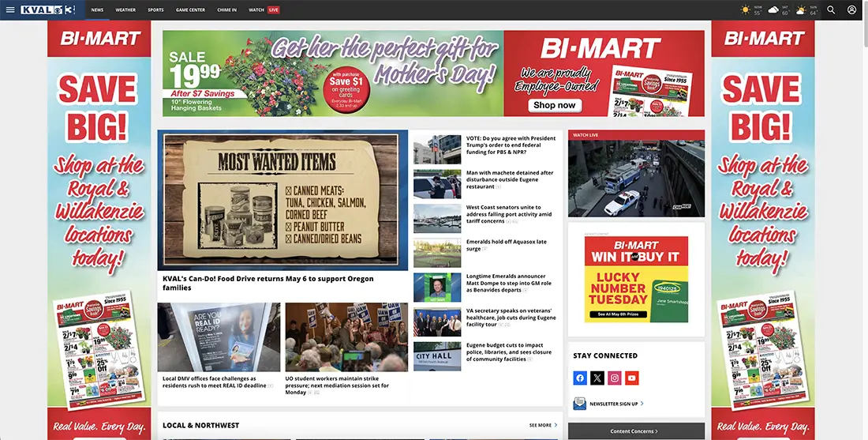This screenshot has height=440, width=868.
Task: Open man with machete detained story
Action: point(509,179)
